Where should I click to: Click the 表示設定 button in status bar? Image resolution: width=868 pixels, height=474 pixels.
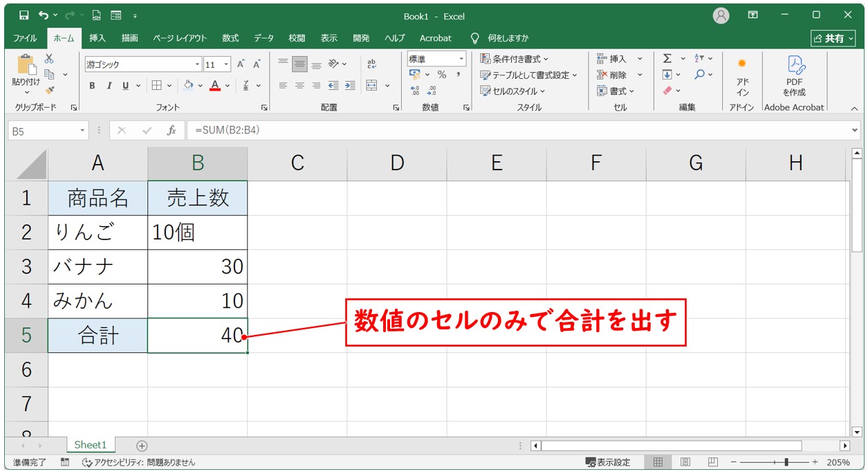coord(608,462)
